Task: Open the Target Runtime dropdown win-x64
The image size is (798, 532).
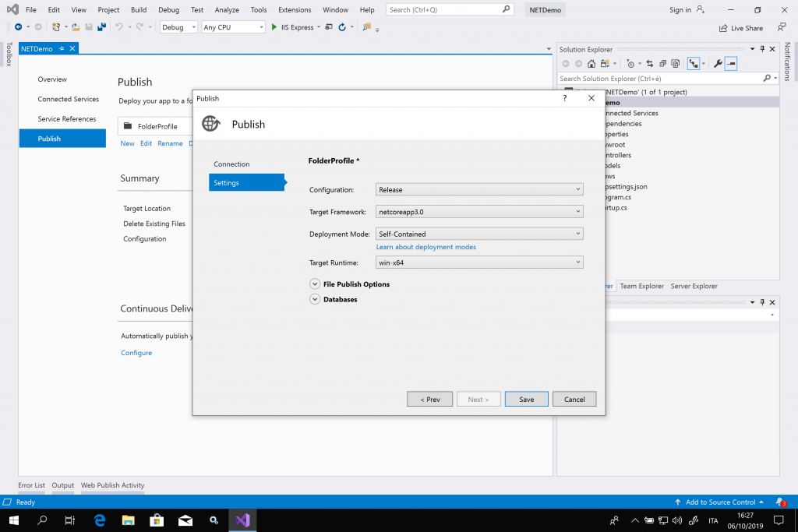Action: [479, 262]
